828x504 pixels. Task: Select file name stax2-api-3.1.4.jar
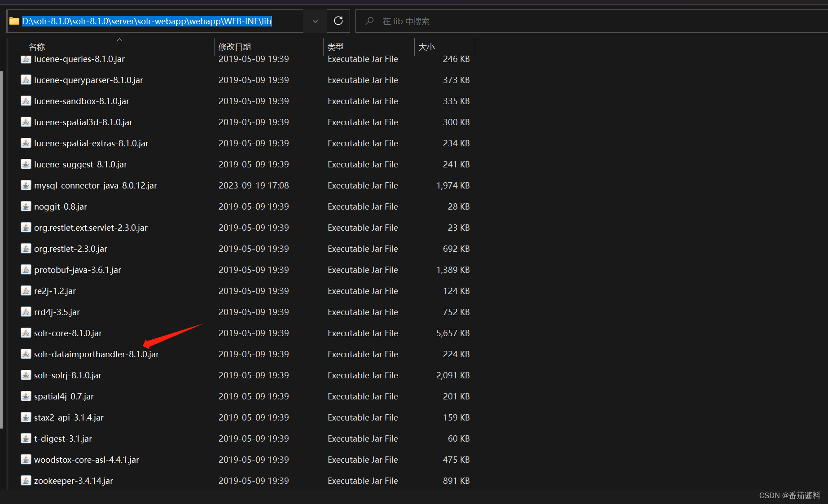tap(69, 417)
